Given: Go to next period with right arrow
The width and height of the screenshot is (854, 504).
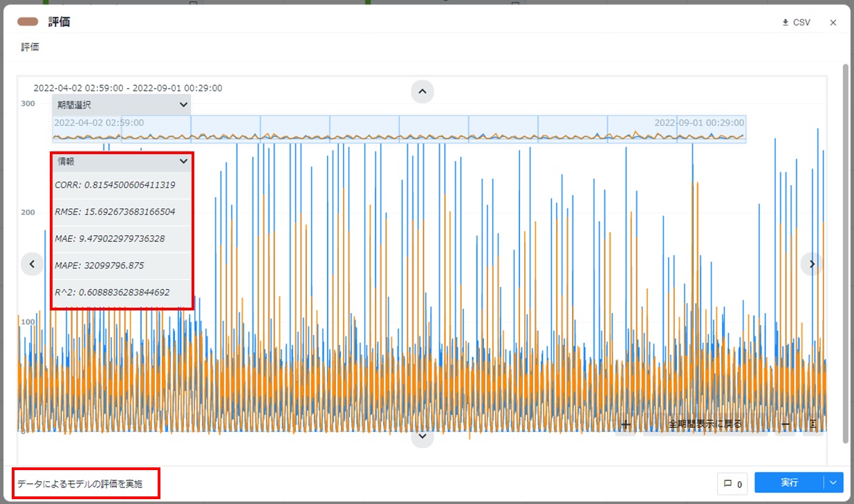Looking at the screenshot, I should click(x=812, y=263).
